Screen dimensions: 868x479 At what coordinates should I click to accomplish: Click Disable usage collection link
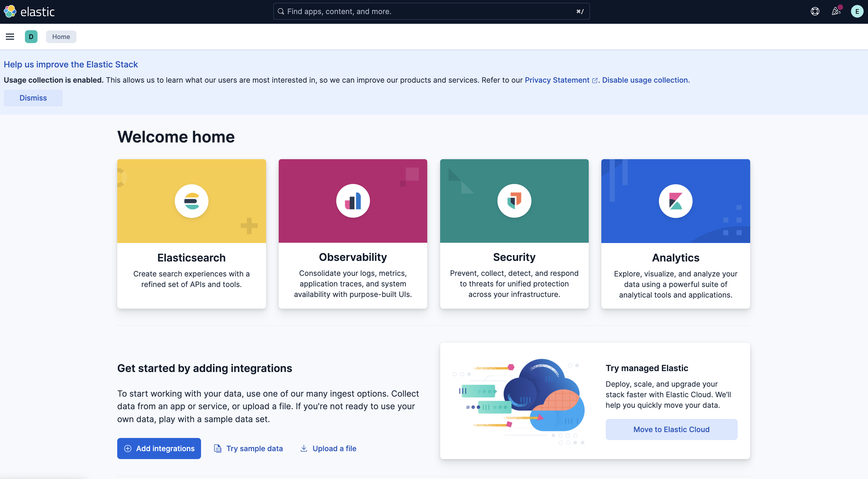click(x=646, y=80)
